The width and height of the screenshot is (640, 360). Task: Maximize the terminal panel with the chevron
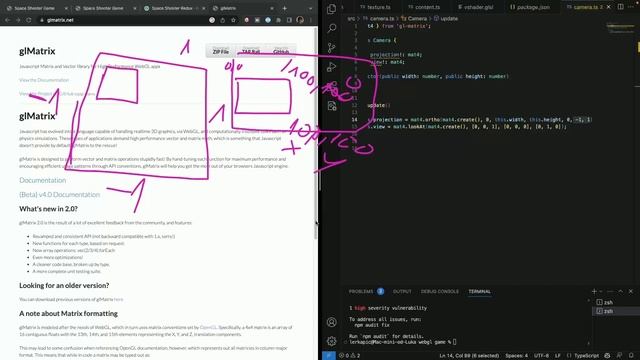click(x=620, y=291)
